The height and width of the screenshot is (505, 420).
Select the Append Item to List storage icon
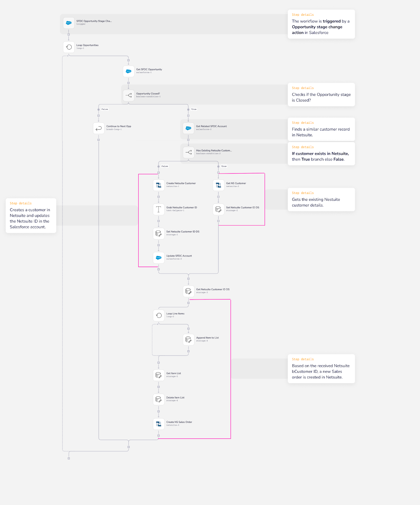coord(189,339)
